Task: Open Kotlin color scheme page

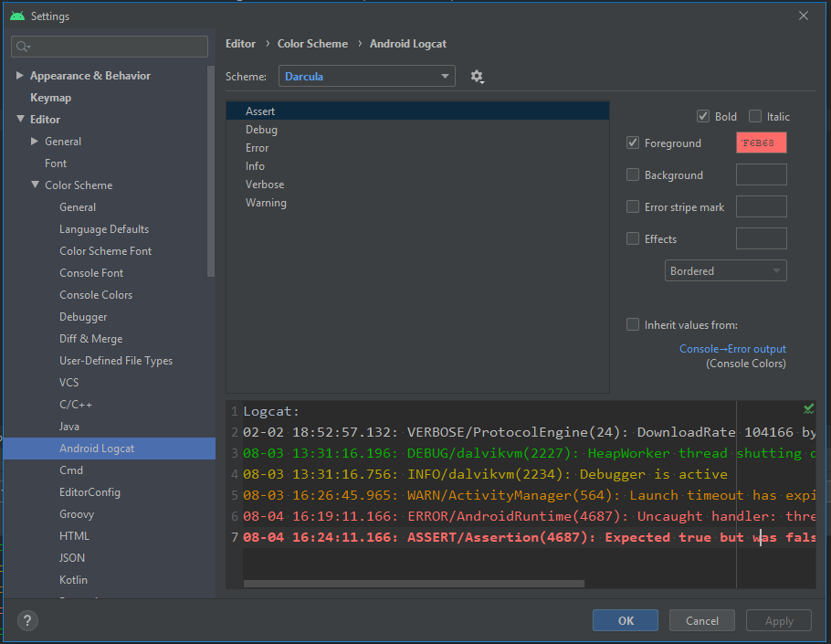Action: click(x=73, y=580)
